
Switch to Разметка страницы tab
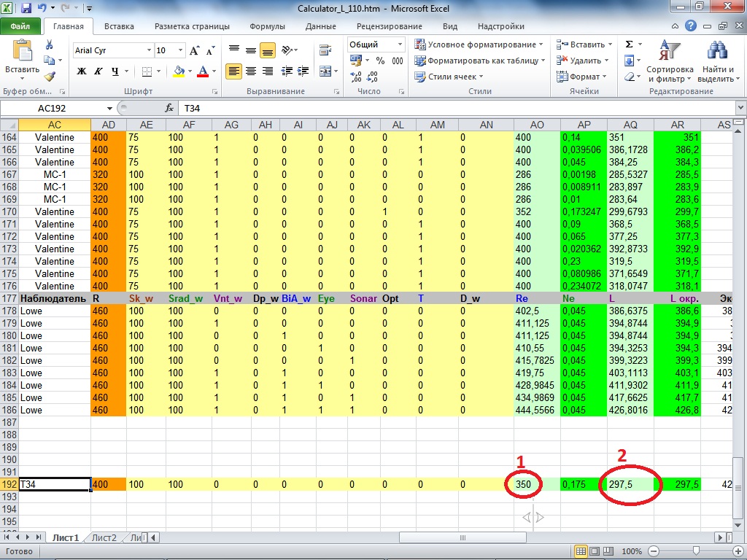tap(192, 26)
